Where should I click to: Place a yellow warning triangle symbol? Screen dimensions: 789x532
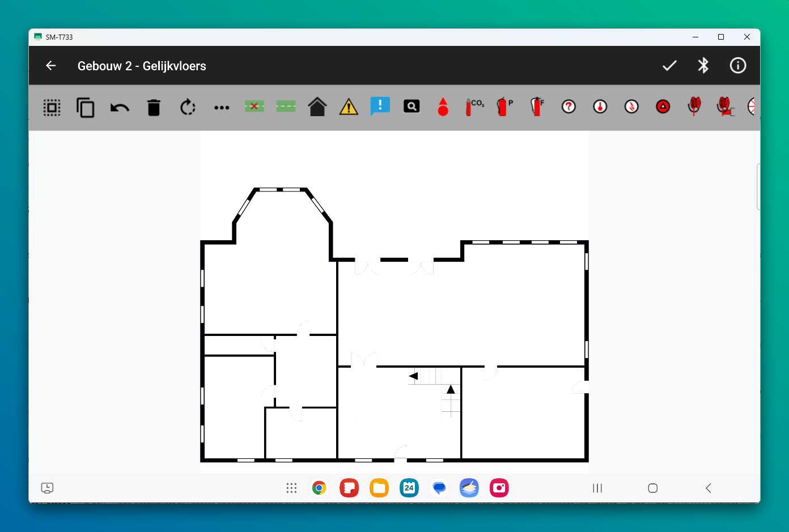[349, 107]
